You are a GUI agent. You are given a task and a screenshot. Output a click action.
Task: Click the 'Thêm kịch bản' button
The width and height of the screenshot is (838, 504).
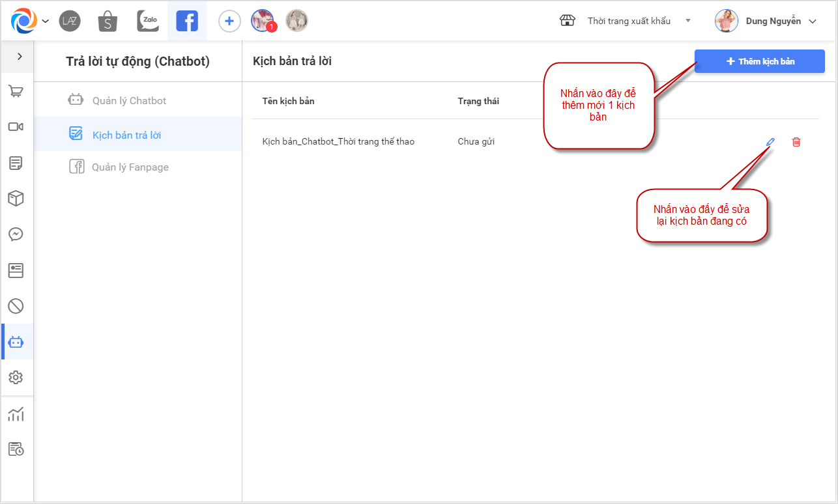coord(760,61)
